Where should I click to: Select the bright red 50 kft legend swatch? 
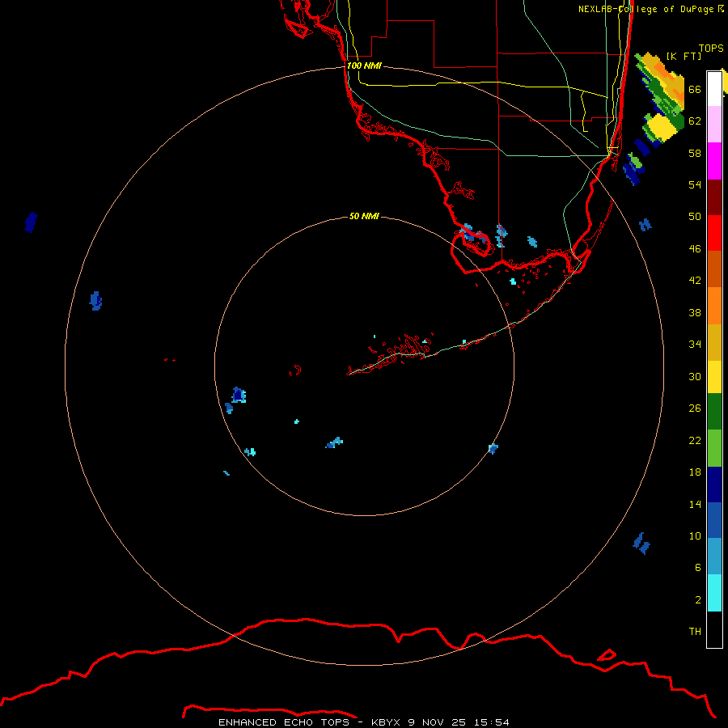tap(714, 233)
